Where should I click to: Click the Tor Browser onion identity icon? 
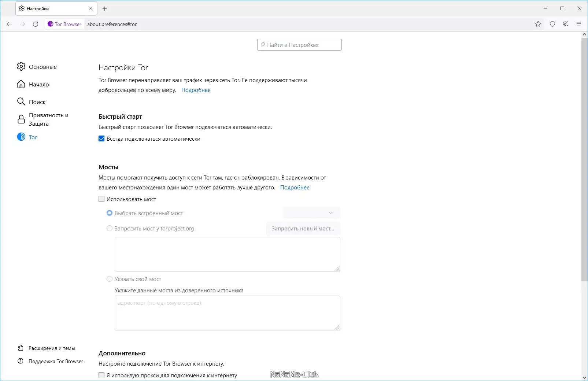[x=51, y=24]
